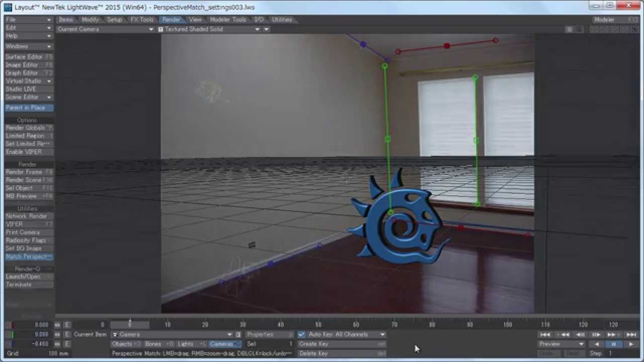Click Delete Key button

click(x=342, y=353)
